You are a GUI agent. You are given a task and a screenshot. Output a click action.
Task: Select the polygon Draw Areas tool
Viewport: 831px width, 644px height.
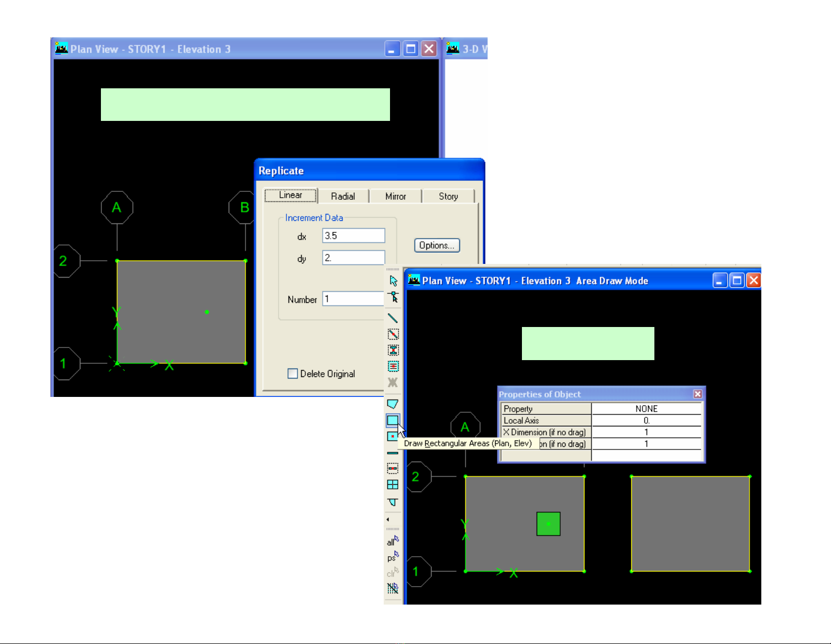point(393,404)
